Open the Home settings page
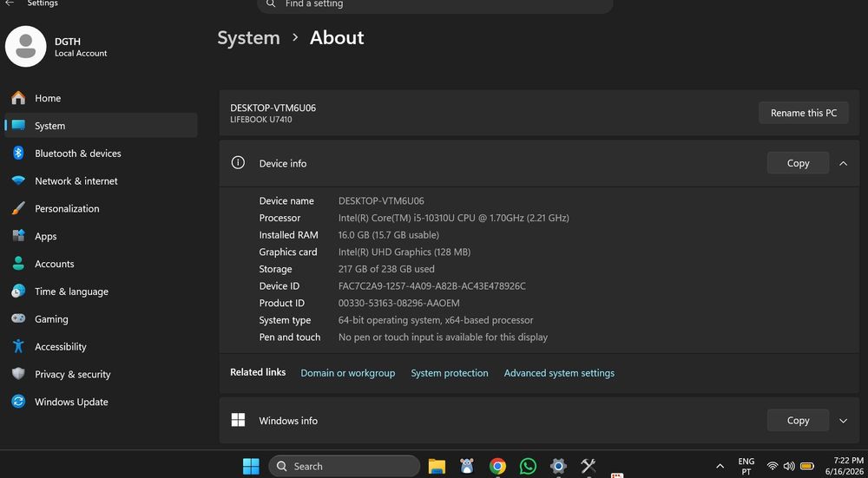The image size is (868, 478). click(x=101, y=99)
